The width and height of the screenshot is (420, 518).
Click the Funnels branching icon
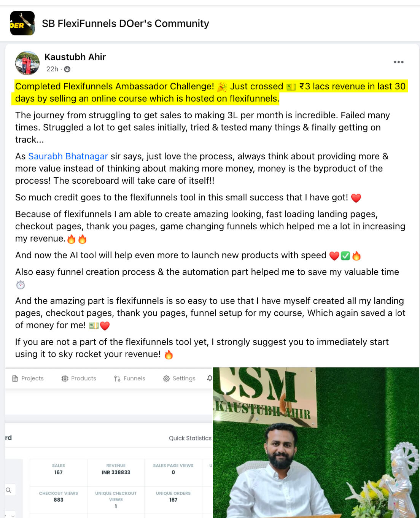[117, 378]
